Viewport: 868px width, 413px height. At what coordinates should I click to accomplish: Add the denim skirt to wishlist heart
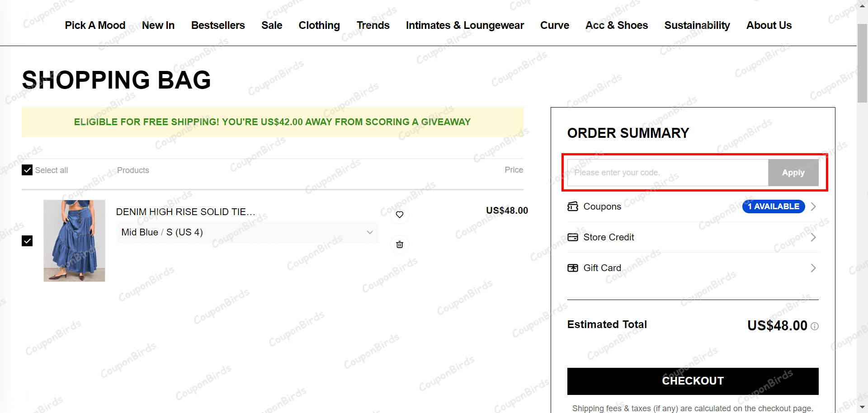coord(400,215)
